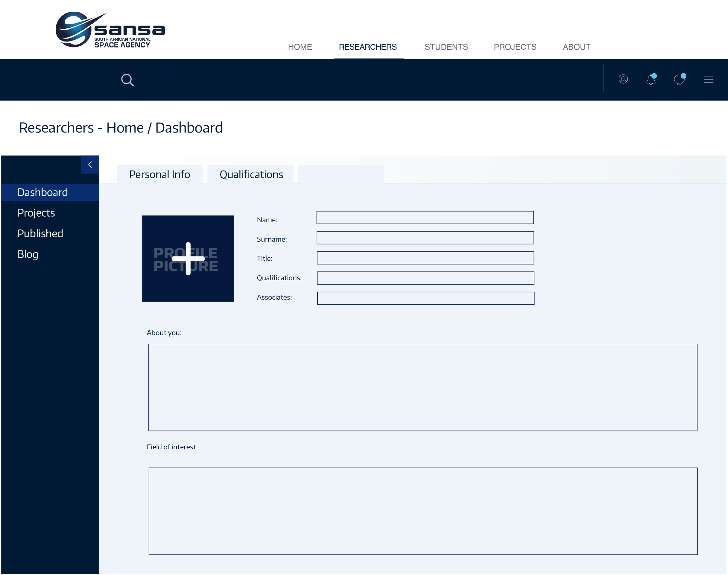This screenshot has width=728, height=575.
Task: Focus the Title input field
Action: click(x=425, y=258)
